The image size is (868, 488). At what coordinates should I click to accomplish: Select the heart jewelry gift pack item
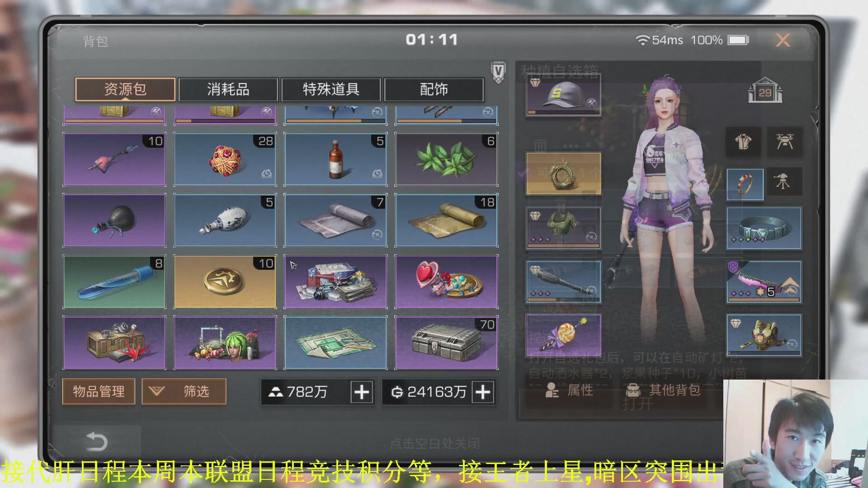446,282
